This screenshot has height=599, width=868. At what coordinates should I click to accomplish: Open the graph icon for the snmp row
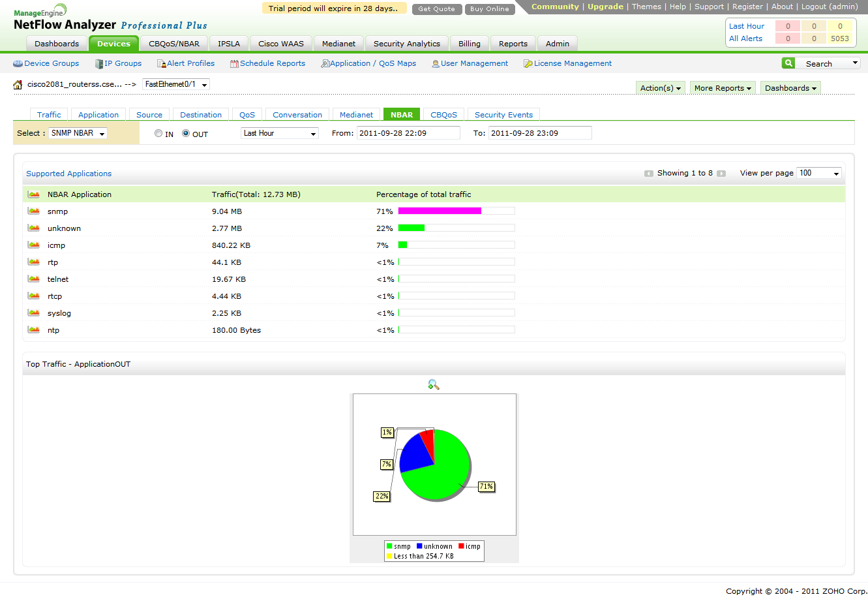click(34, 211)
